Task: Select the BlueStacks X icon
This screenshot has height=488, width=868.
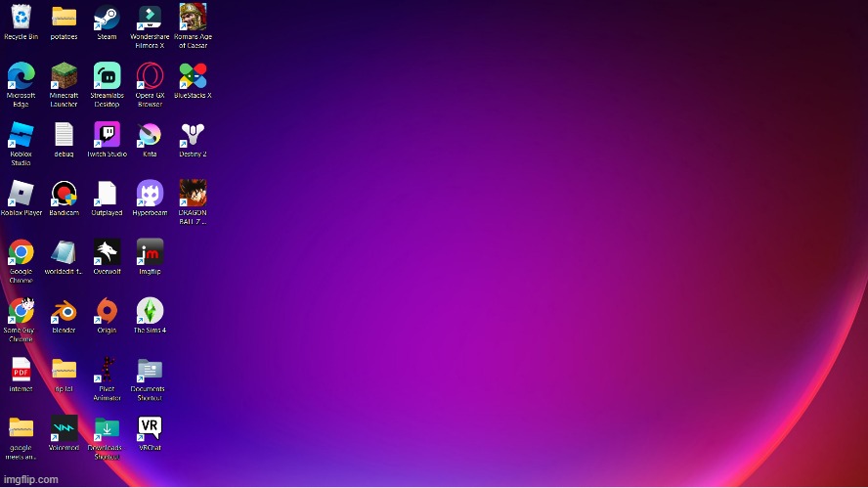Action: (193, 76)
